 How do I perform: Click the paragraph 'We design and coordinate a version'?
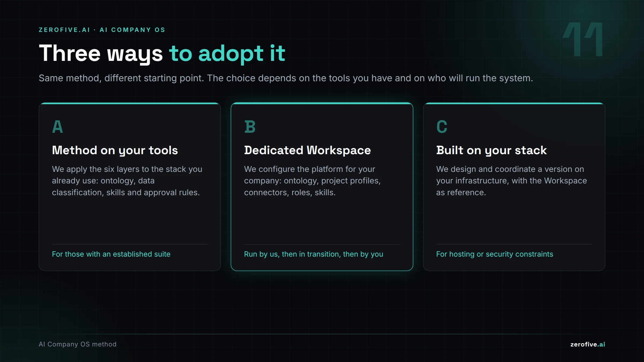tap(511, 181)
